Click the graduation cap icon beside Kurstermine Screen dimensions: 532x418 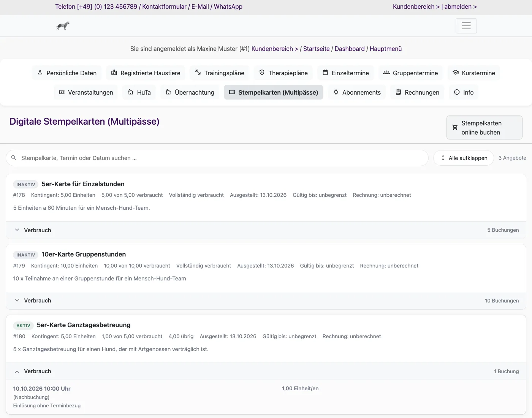pyautogui.click(x=456, y=72)
